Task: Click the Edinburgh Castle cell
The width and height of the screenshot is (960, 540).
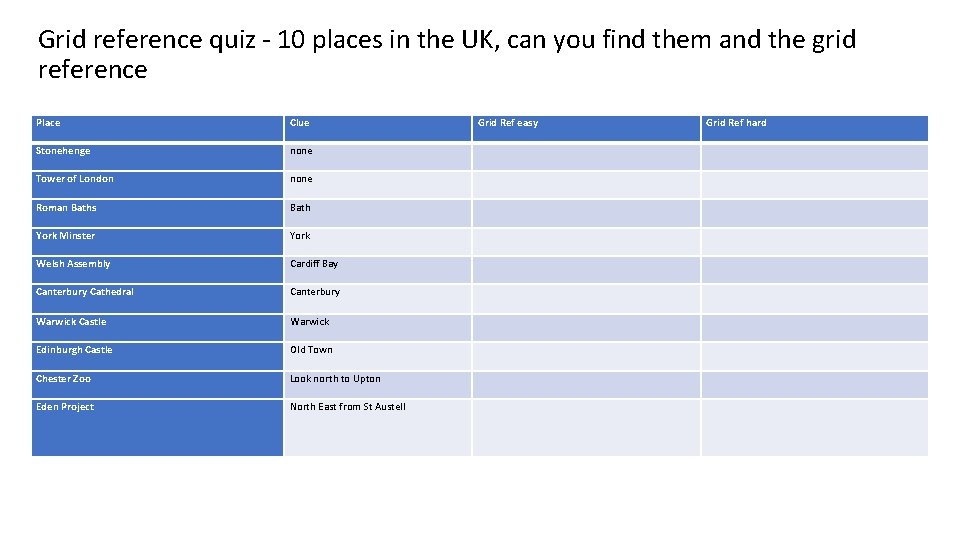Action: coord(74,350)
